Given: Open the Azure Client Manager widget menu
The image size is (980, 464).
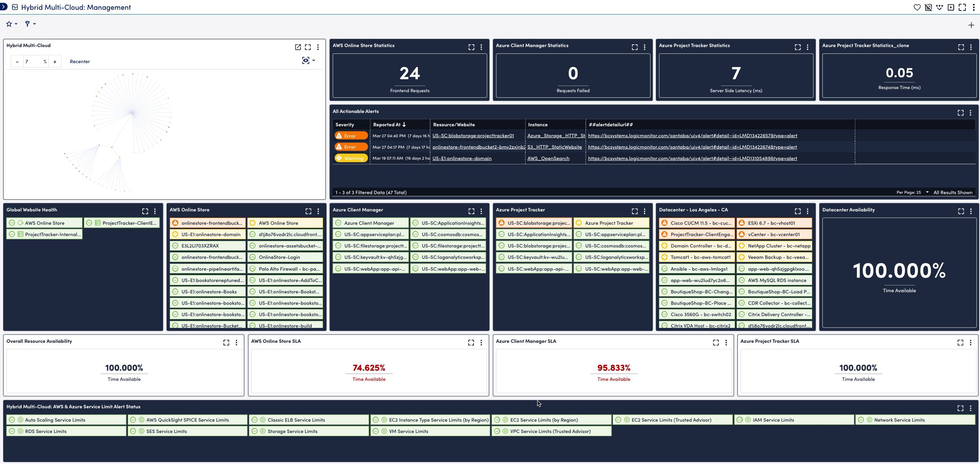Looking at the screenshot, I should click(x=481, y=211).
